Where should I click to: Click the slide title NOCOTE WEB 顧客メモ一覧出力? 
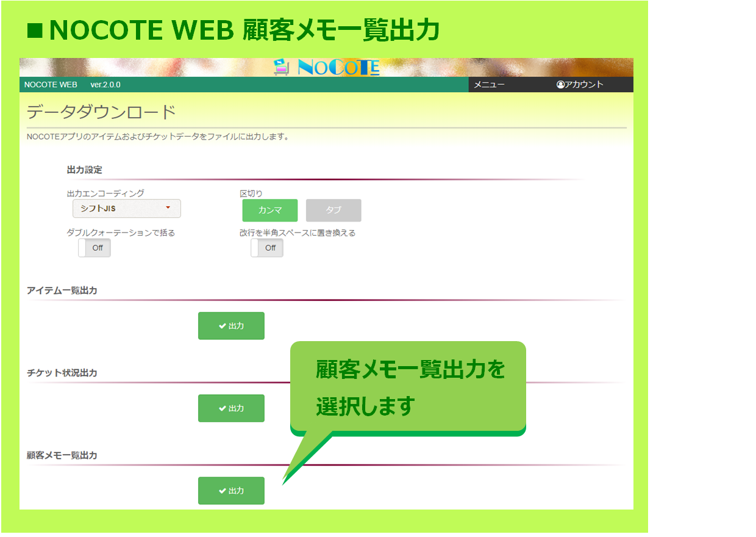pyautogui.click(x=234, y=31)
